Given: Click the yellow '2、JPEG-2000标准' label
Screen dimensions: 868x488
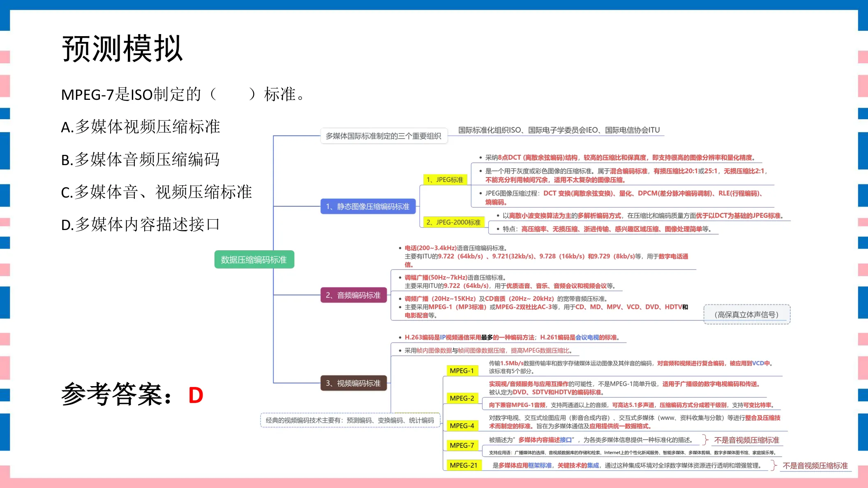Looking at the screenshot, I should pyautogui.click(x=453, y=222).
